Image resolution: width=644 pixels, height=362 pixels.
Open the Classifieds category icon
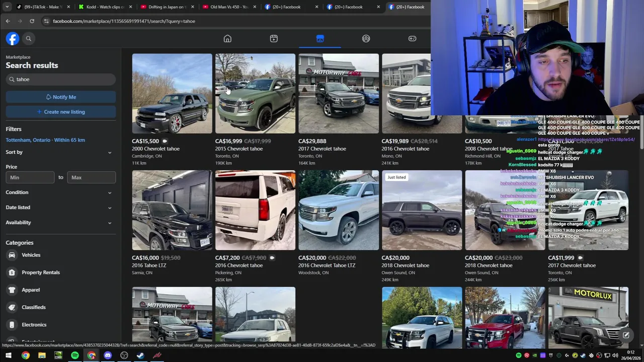tap(12, 307)
